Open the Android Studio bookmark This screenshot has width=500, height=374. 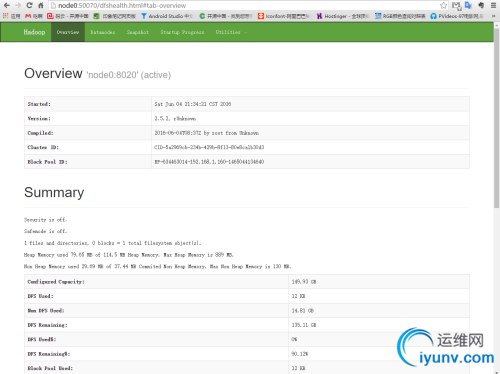[x=167, y=16]
